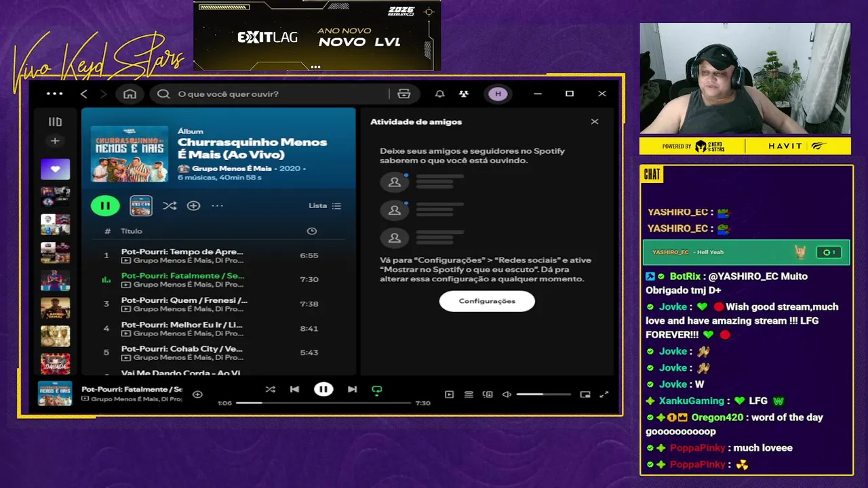This screenshot has height=488, width=868.
Task: Click the clock duration column header
Action: coord(312,231)
